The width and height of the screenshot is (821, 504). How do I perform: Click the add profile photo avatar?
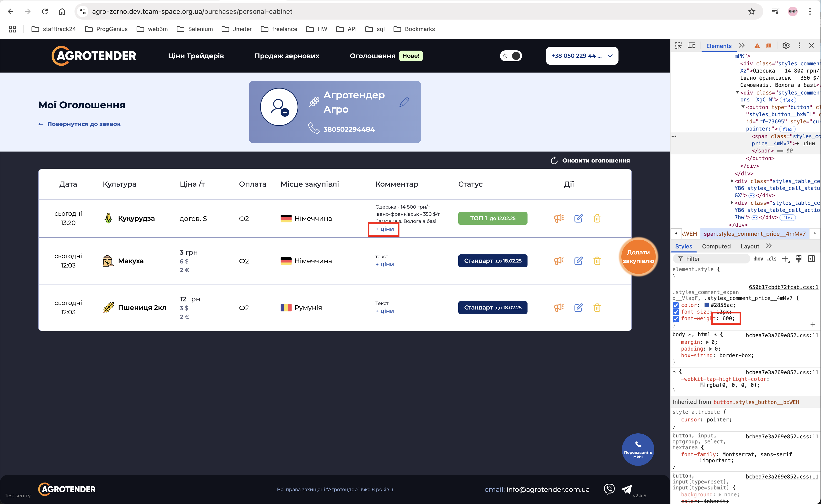click(x=279, y=107)
